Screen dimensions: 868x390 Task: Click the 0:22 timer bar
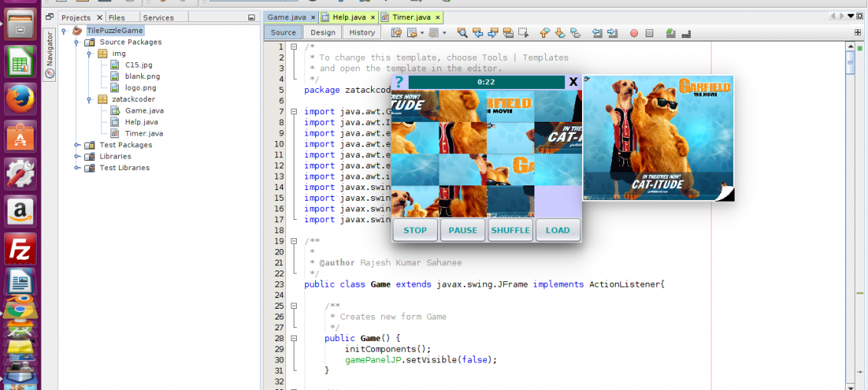[x=486, y=82]
